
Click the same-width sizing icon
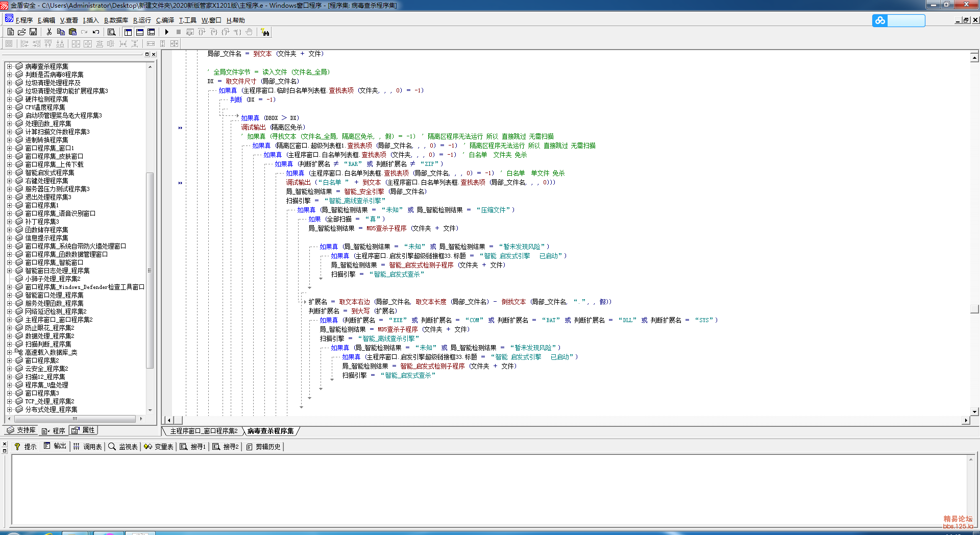click(151, 44)
